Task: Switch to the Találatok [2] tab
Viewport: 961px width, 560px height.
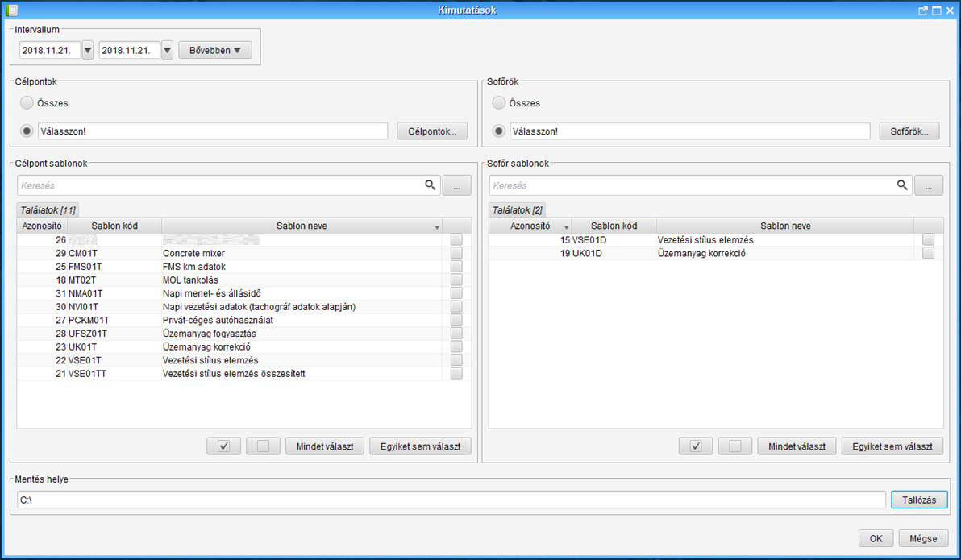Action: 518,209
